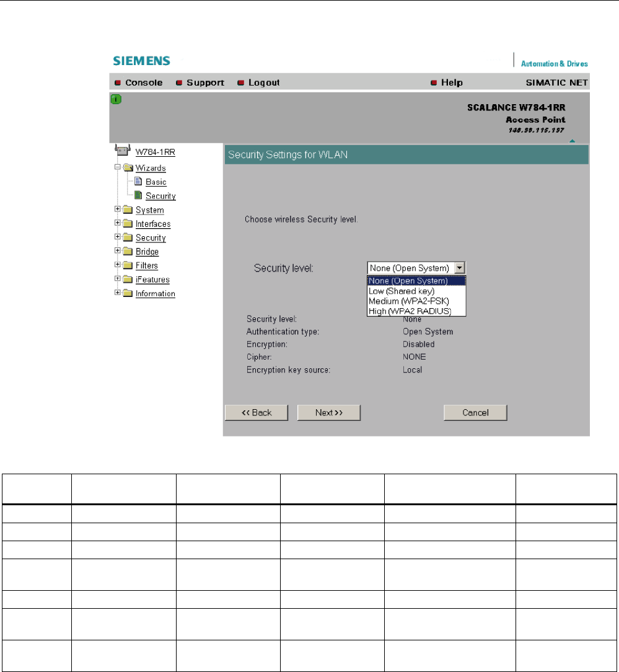Click the 'Open System' authentication type value
Screen dimensions: 619x672
point(428,332)
